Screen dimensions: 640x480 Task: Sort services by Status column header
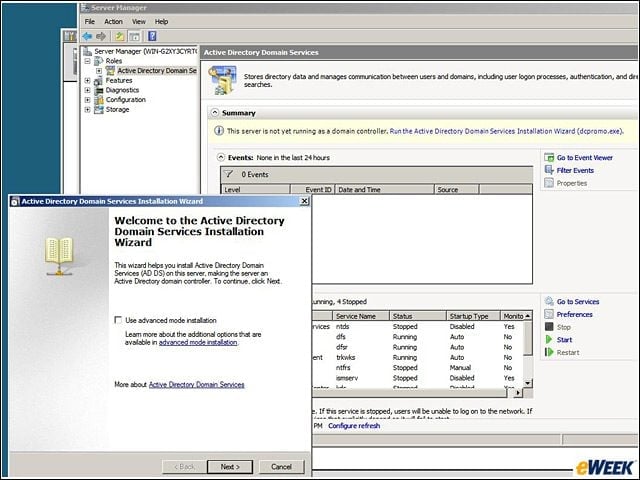[418, 316]
